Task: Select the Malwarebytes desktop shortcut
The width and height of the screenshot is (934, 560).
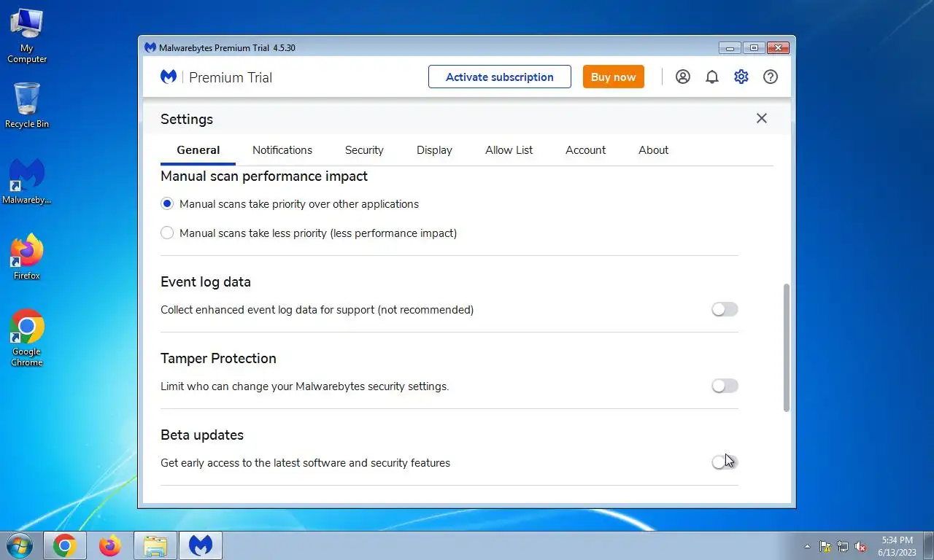Action: tap(27, 181)
